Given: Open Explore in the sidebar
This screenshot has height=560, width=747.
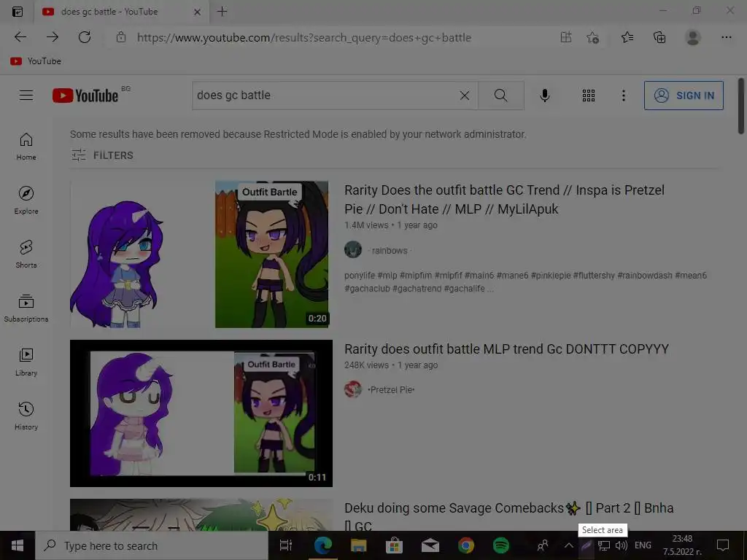Looking at the screenshot, I should click(26, 201).
